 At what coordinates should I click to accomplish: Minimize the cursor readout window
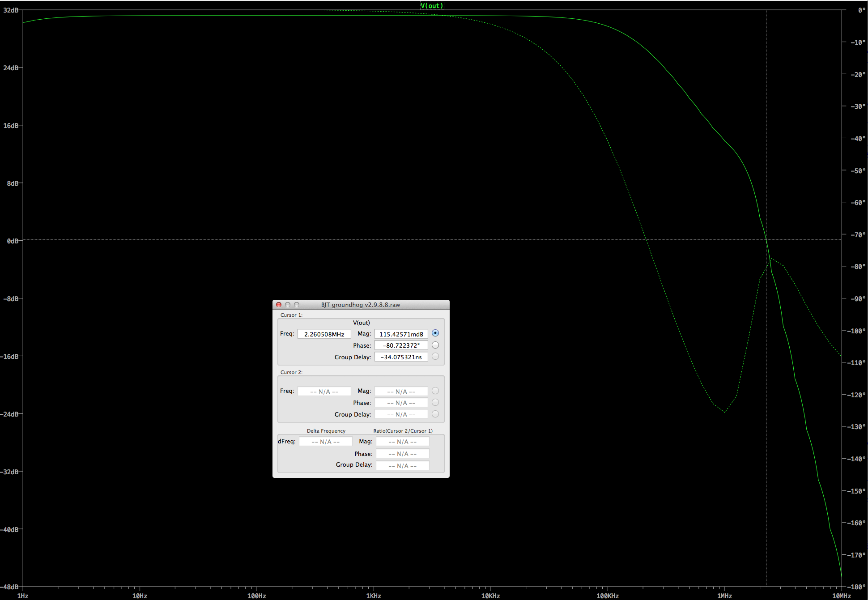point(288,305)
